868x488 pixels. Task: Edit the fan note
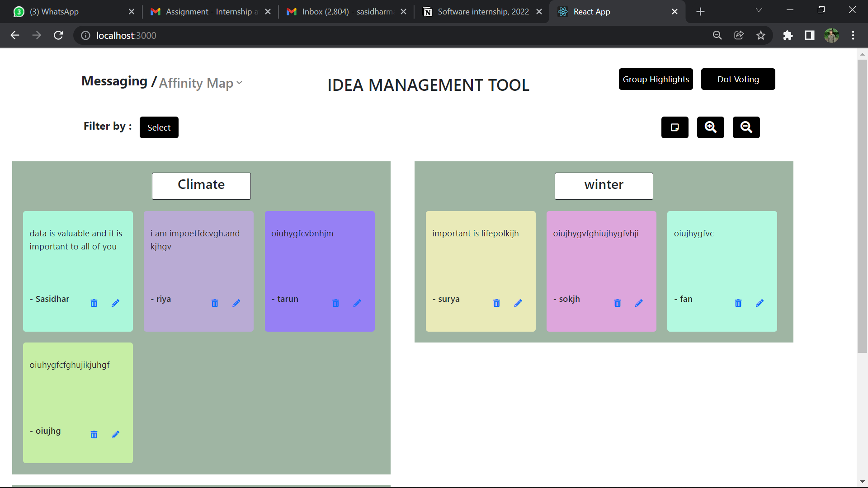click(x=760, y=303)
